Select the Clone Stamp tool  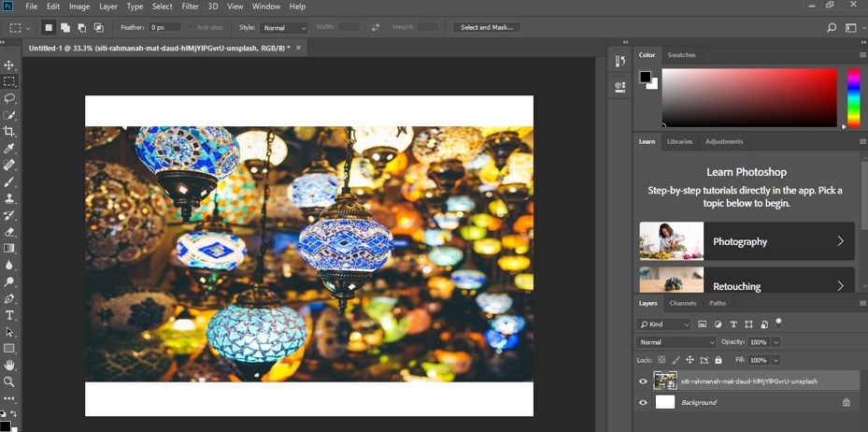(8, 198)
